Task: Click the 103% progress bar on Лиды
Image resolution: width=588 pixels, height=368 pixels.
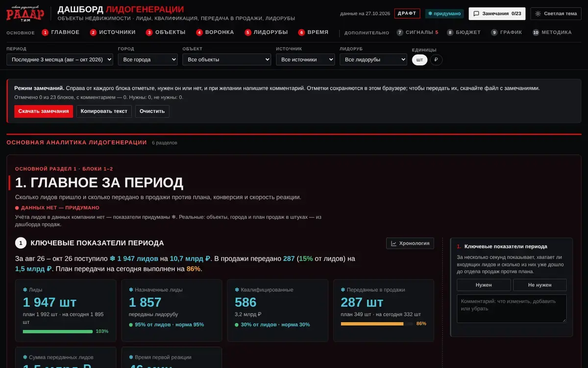Action: pyautogui.click(x=57, y=332)
